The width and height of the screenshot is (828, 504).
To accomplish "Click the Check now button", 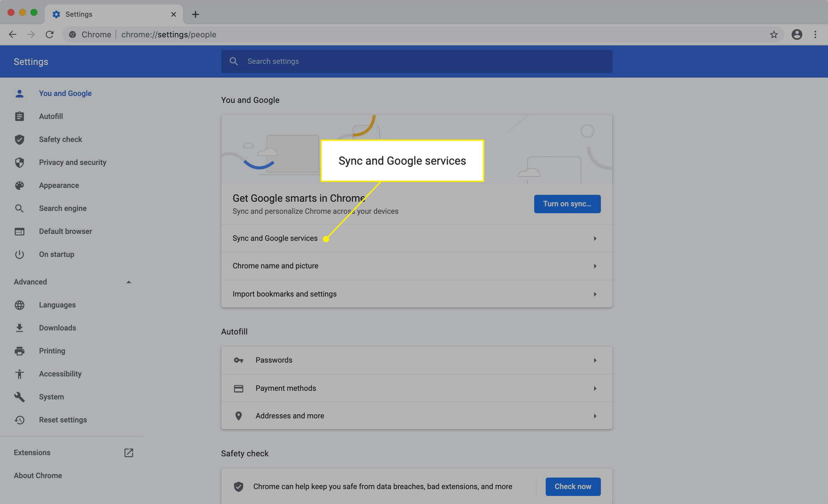I will click(x=573, y=486).
